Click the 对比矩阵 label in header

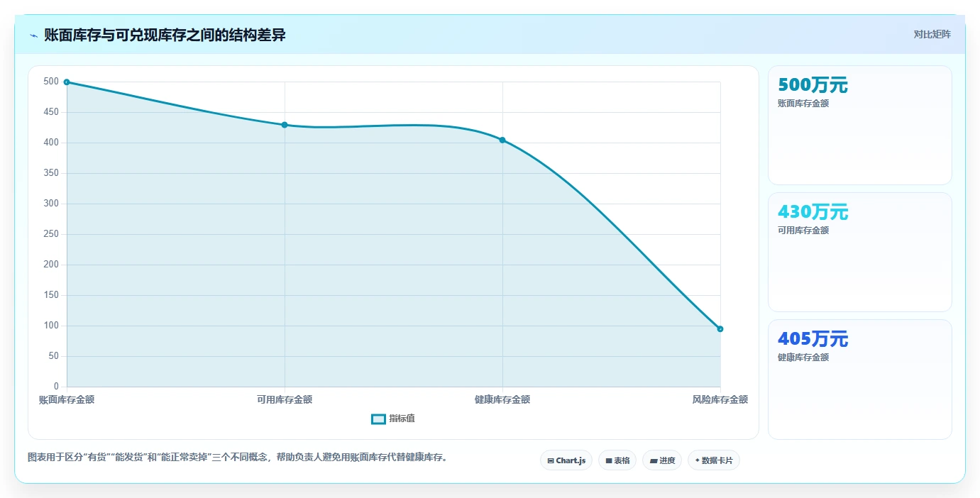tap(932, 34)
